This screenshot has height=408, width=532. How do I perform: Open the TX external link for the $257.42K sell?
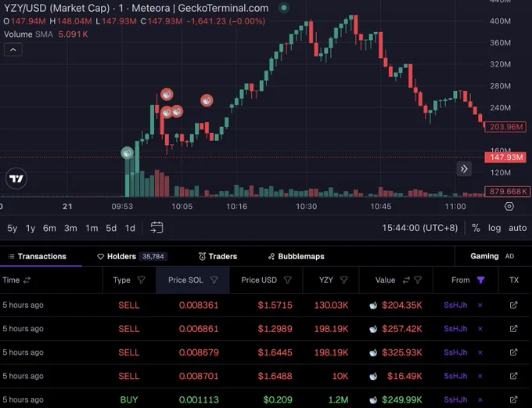pos(514,328)
